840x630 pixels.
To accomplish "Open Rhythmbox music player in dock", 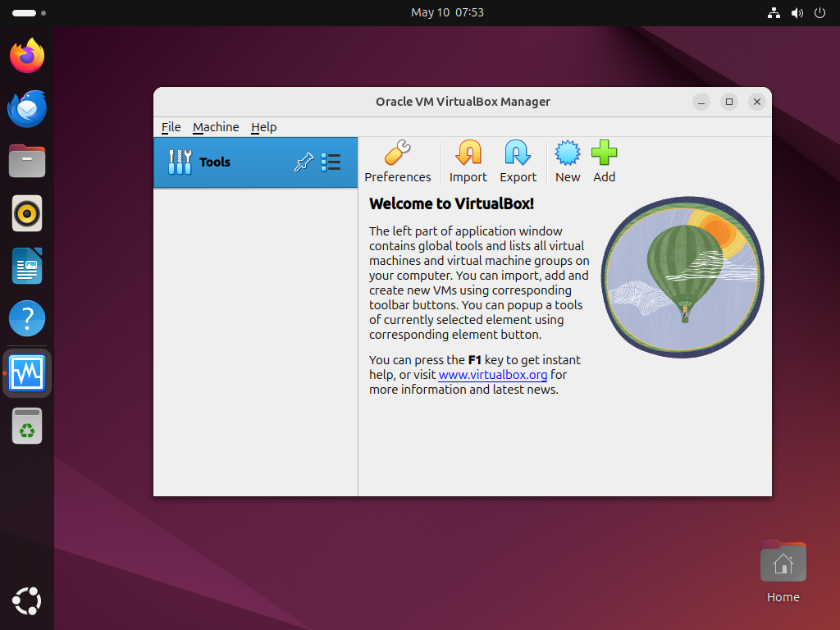I will [27, 214].
